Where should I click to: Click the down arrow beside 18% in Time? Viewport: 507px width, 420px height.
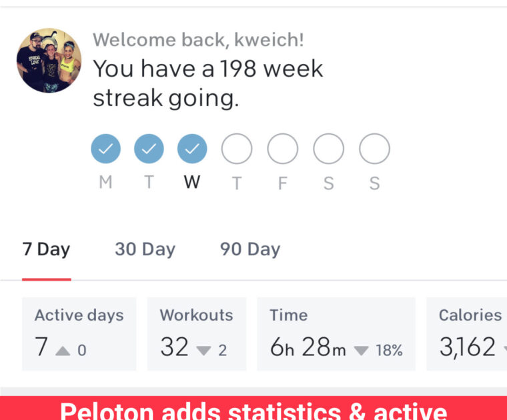click(x=361, y=350)
